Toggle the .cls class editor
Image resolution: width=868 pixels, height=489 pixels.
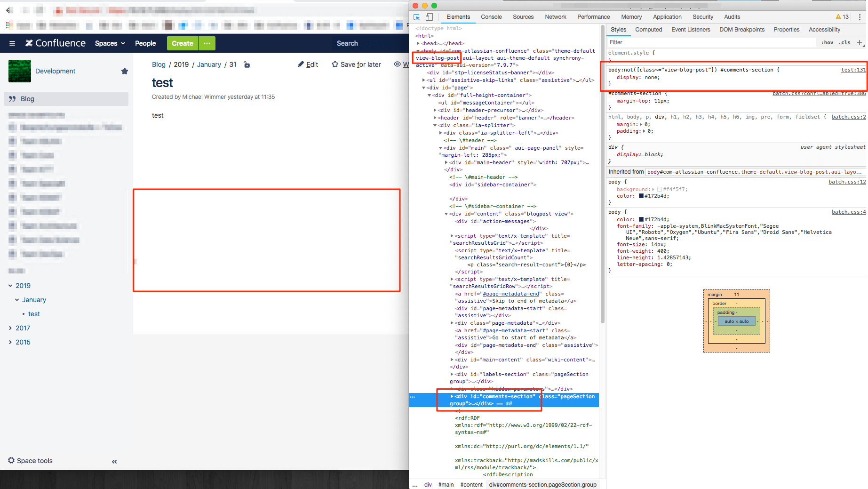point(844,42)
